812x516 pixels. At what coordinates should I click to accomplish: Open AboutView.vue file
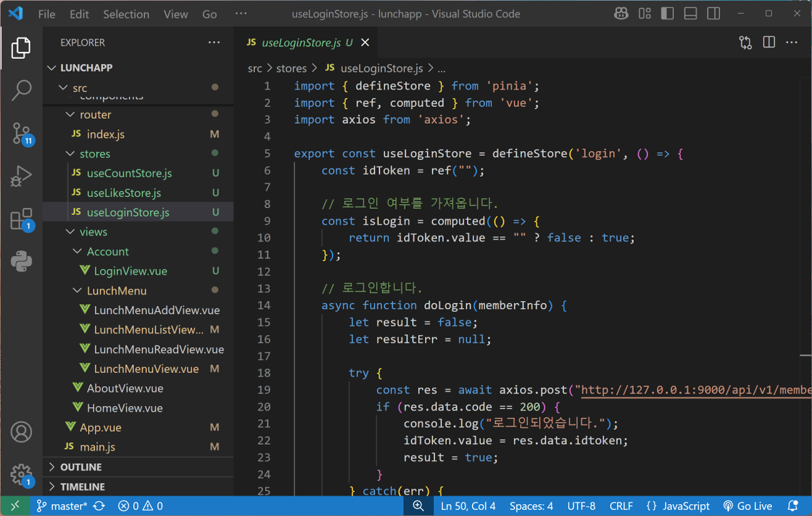click(x=138, y=388)
